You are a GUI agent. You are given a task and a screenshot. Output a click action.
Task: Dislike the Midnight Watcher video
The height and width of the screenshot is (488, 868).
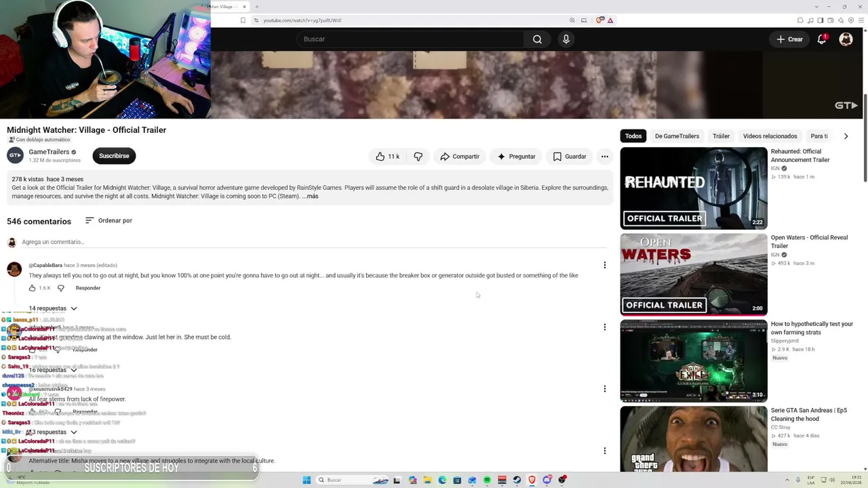pos(418,157)
